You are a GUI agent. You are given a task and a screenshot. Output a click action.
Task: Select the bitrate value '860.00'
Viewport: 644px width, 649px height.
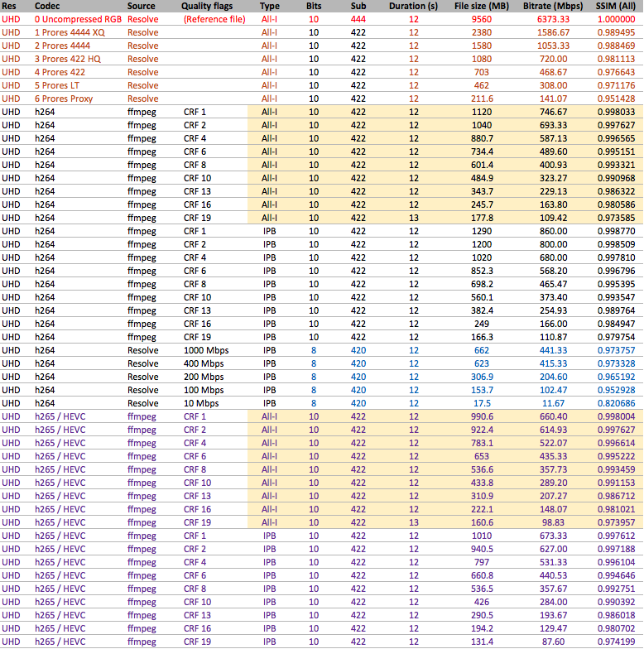click(553, 232)
